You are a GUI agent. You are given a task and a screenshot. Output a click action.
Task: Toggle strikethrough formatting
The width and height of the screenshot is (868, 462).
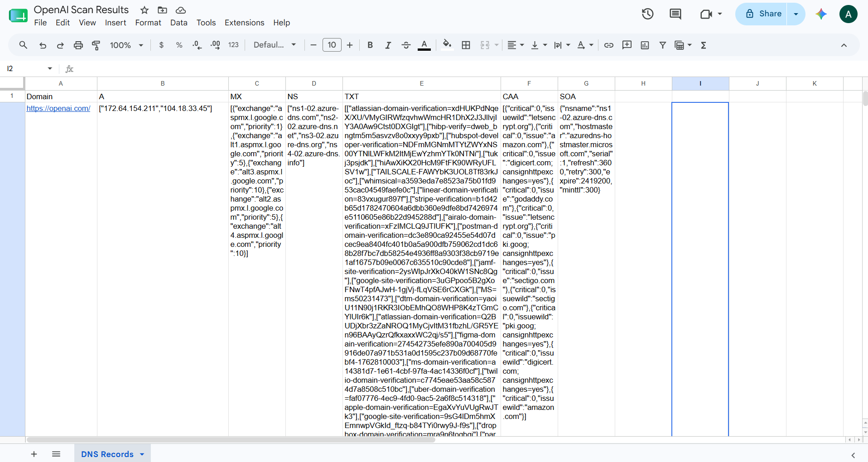tap(406, 45)
